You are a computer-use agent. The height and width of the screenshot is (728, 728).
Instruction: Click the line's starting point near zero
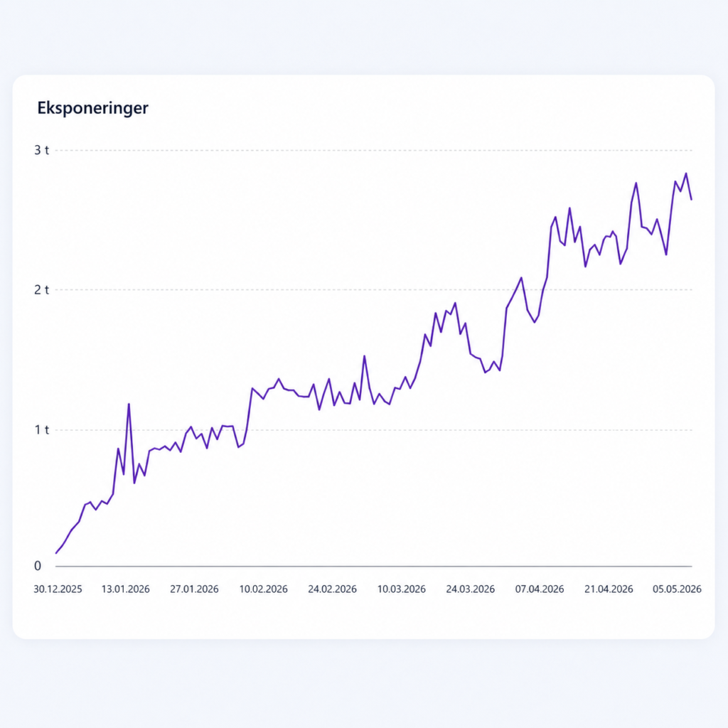coord(56,553)
